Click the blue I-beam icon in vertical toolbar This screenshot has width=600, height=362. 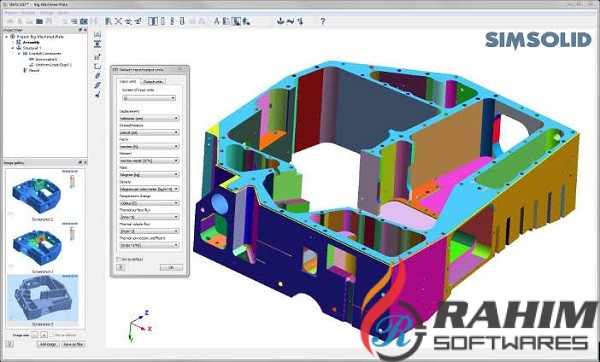[x=97, y=44]
